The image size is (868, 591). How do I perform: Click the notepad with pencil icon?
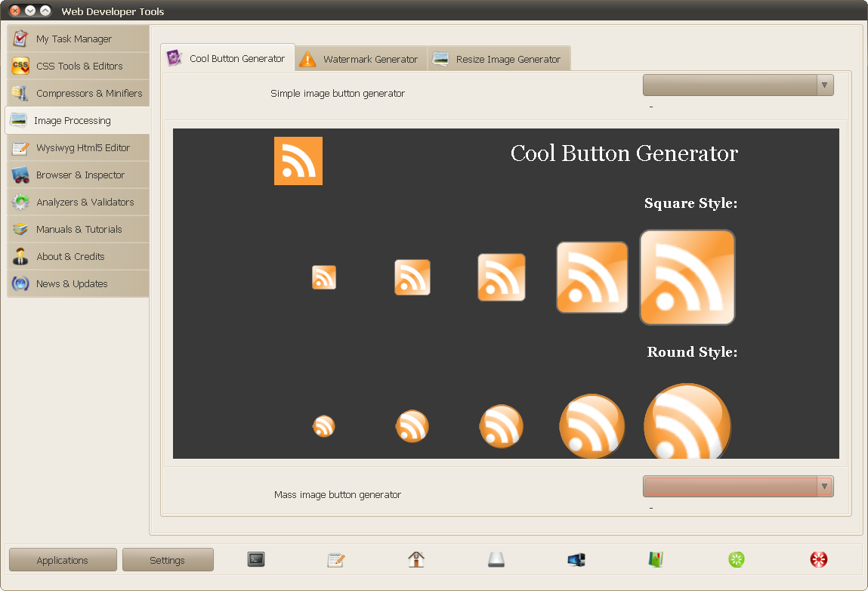tap(336, 560)
